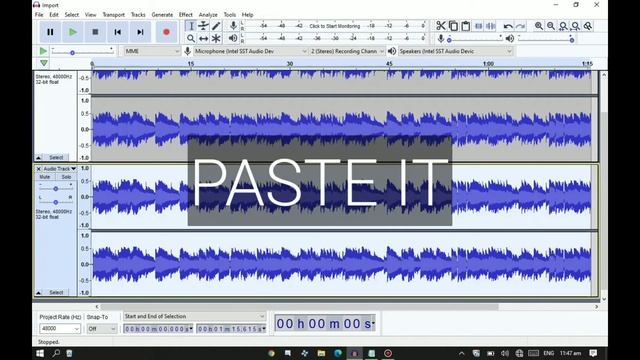Click the selection end time field
The image size is (640, 360).
pos(231,329)
